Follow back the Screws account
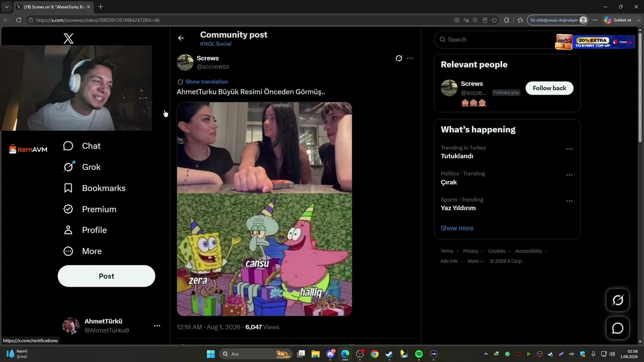Image resolution: width=644 pixels, height=362 pixels. pos(549,88)
